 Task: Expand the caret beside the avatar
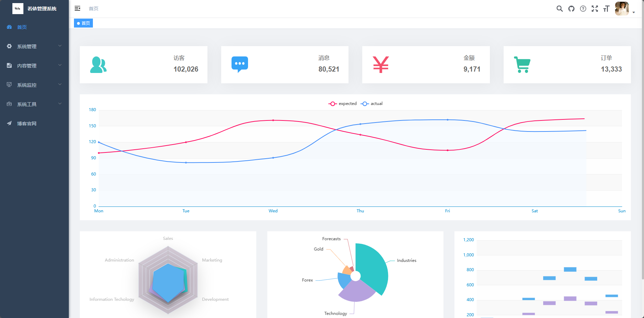point(634,12)
